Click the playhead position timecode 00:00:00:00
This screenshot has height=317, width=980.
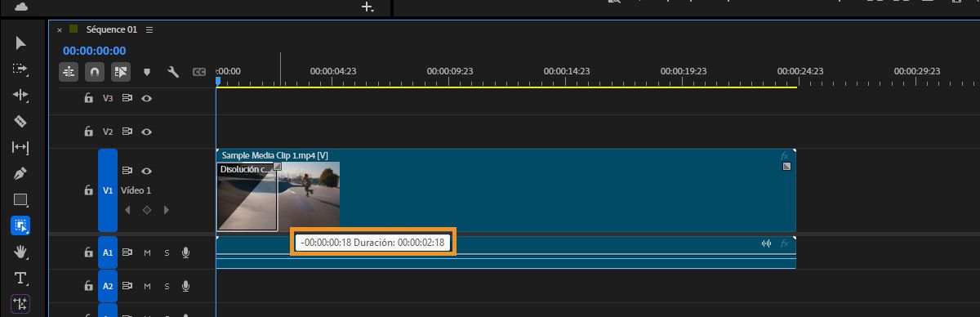pos(95,51)
